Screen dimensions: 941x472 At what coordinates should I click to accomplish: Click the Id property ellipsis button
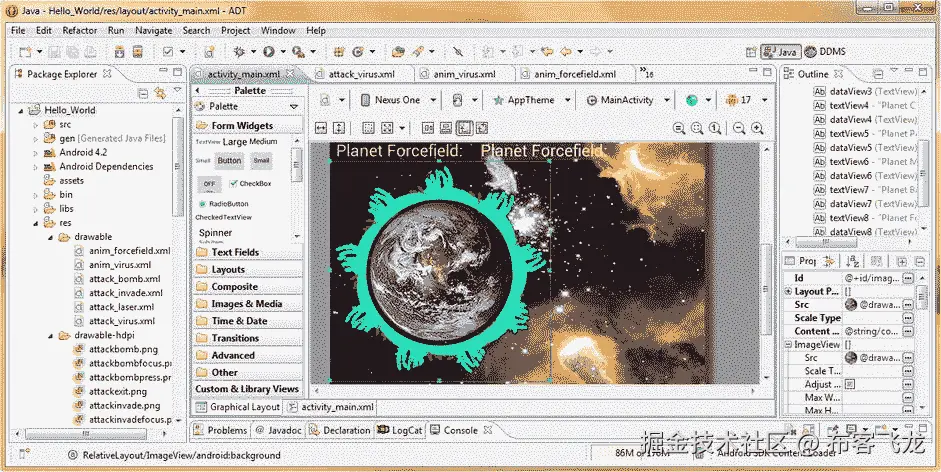[909, 278]
